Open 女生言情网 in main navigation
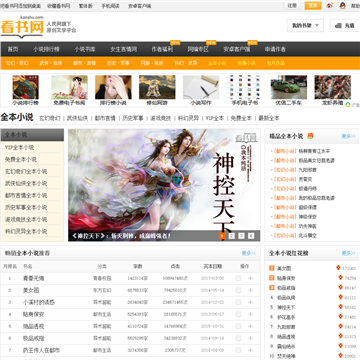The image size is (360, 360). coord(123,49)
